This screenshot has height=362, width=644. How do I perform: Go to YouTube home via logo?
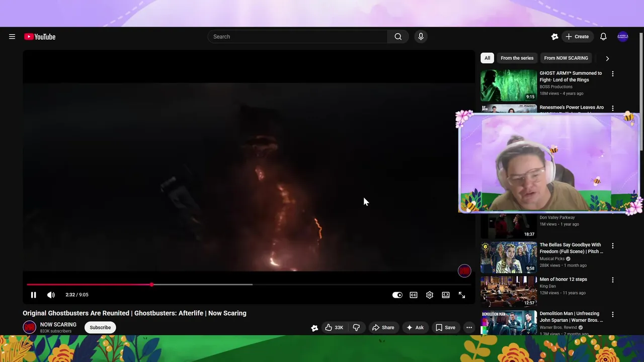click(x=40, y=37)
